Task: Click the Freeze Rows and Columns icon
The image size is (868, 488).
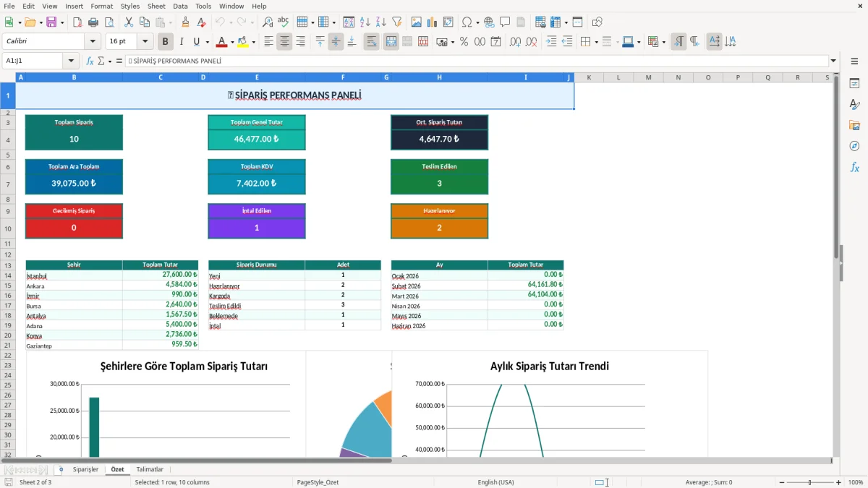Action: 556,22
